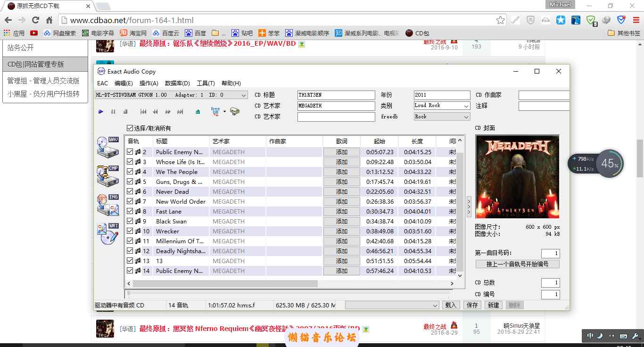Click the IMG copy image icon

coord(108,205)
